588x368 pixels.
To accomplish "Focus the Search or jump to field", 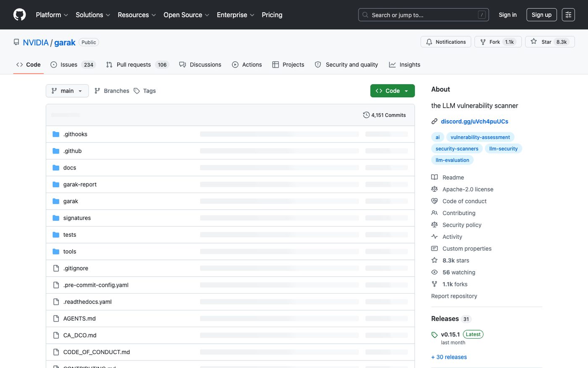I will (424, 15).
